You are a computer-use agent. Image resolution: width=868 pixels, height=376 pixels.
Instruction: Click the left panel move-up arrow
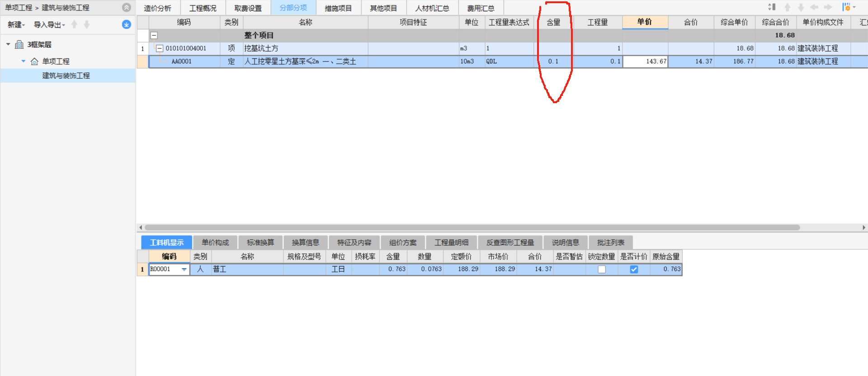click(75, 24)
